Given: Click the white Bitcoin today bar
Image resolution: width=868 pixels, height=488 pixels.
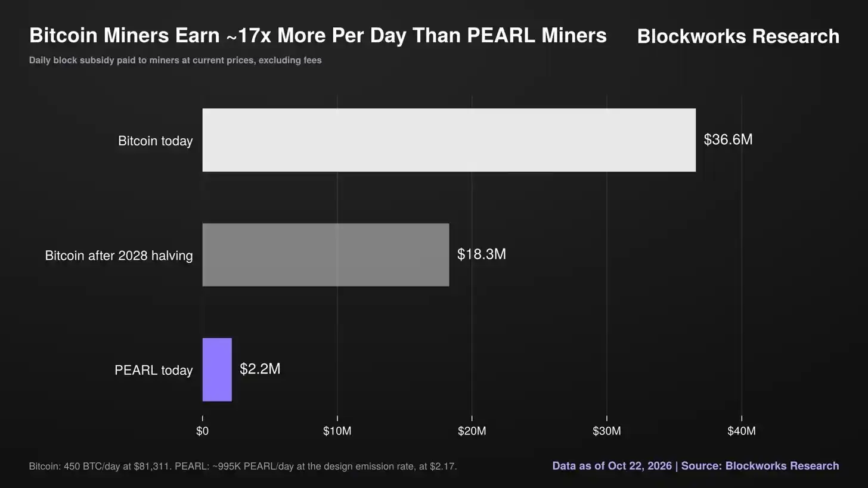Looking at the screenshot, I should point(449,140).
